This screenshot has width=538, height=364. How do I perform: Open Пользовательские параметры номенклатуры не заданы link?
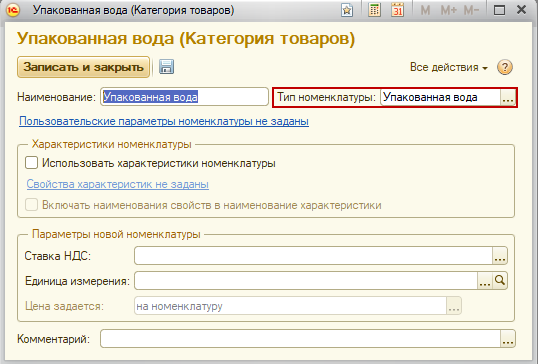click(x=164, y=121)
